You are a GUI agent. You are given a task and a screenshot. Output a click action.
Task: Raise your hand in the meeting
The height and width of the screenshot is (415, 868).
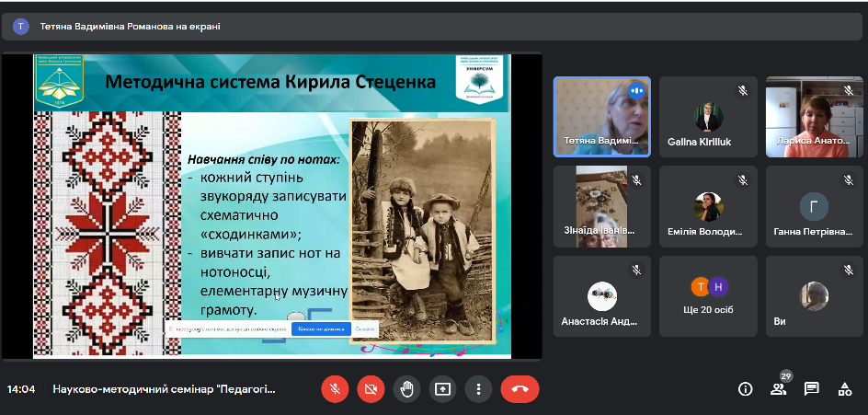pos(406,389)
